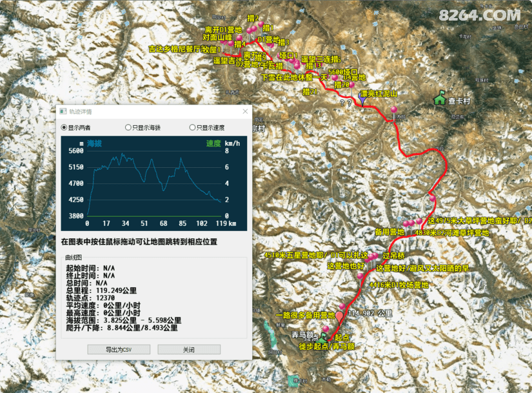532x393 pixels.
Task: Click the pink pin near 弄马额 label
Action: (x=326, y=329)
